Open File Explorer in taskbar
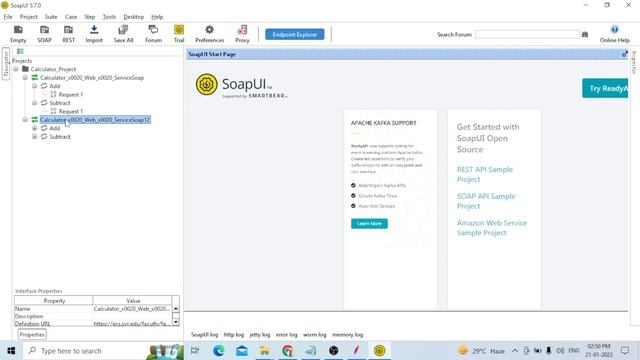The image size is (640, 360). point(264,350)
